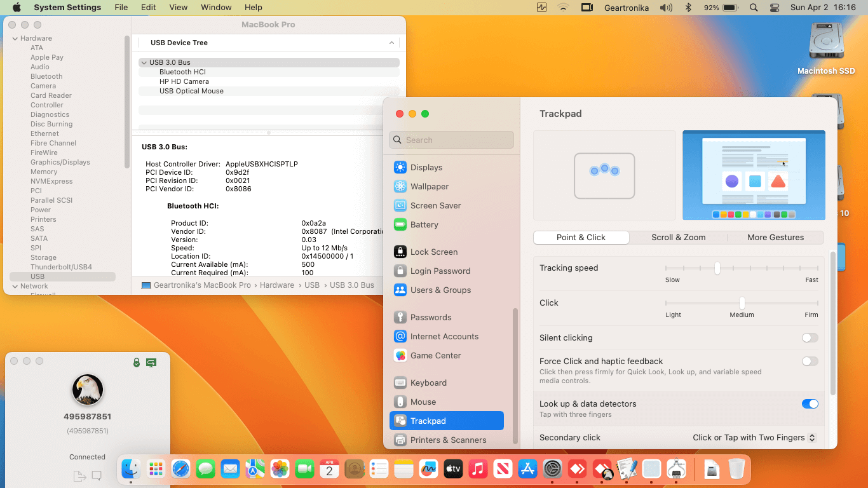Select the Macintosh SSD drive on desktop

[826, 48]
